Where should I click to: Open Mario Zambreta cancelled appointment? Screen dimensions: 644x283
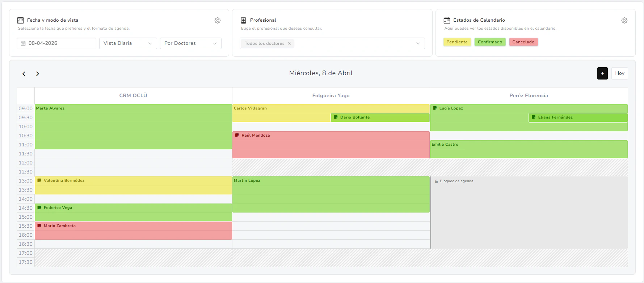pyautogui.click(x=133, y=231)
